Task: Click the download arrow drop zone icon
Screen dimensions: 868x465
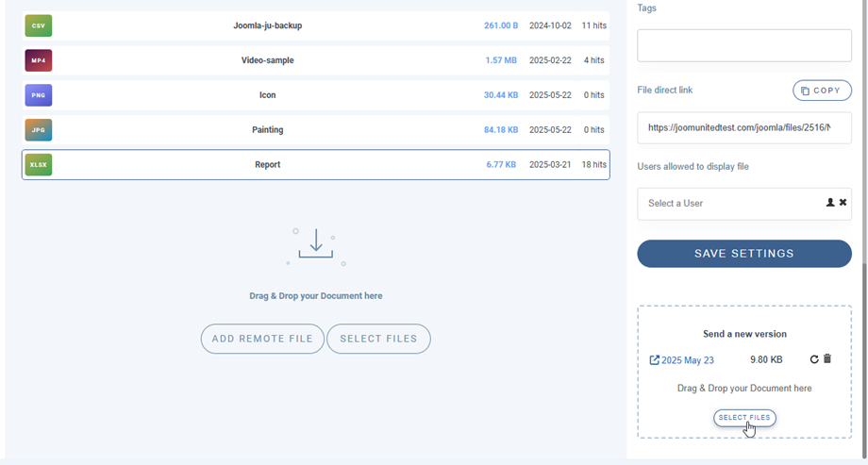Action: [316, 245]
